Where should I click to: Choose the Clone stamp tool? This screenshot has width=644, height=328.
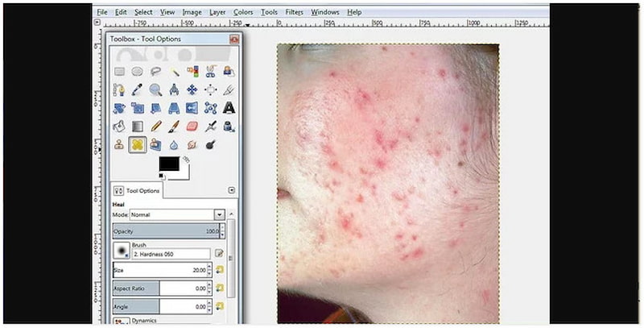pos(119,145)
